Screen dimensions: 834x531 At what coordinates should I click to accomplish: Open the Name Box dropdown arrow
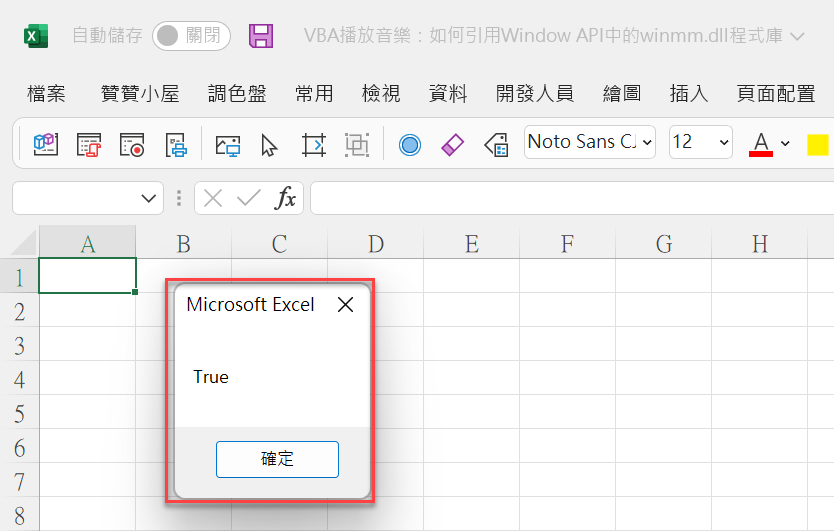coord(148,198)
